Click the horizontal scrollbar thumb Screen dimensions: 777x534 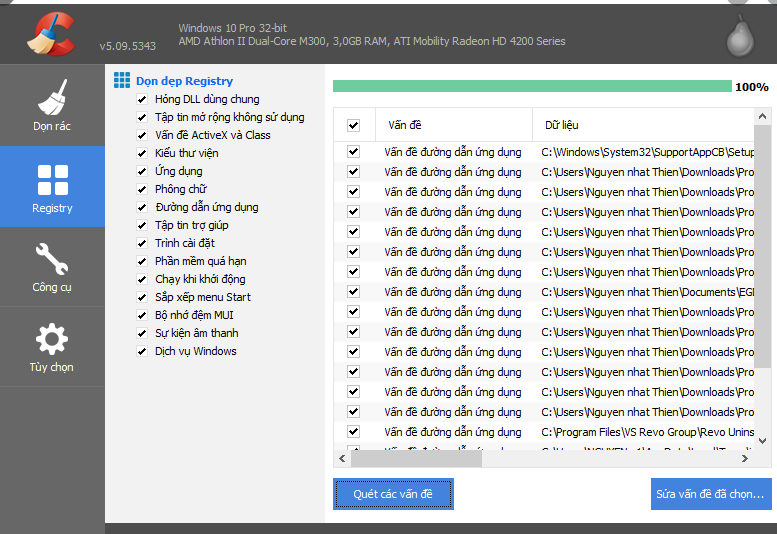point(416,459)
